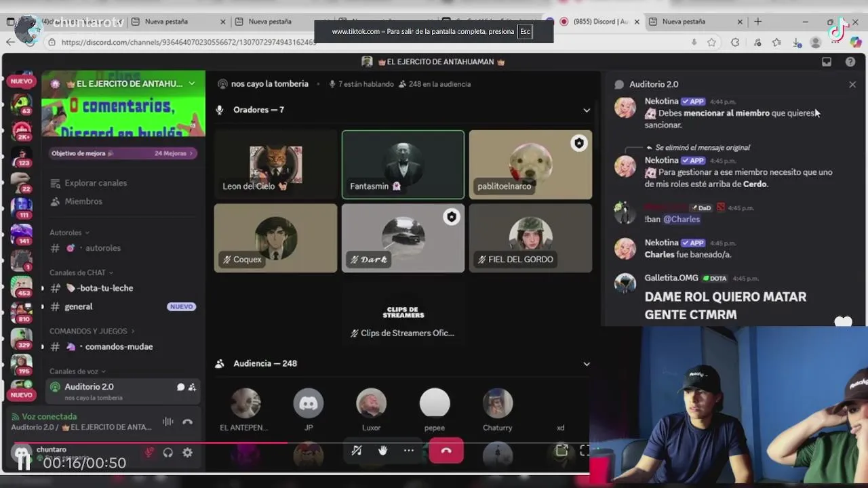Select Dark speaker tile
This screenshot has width=868, height=488.
(403, 238)
